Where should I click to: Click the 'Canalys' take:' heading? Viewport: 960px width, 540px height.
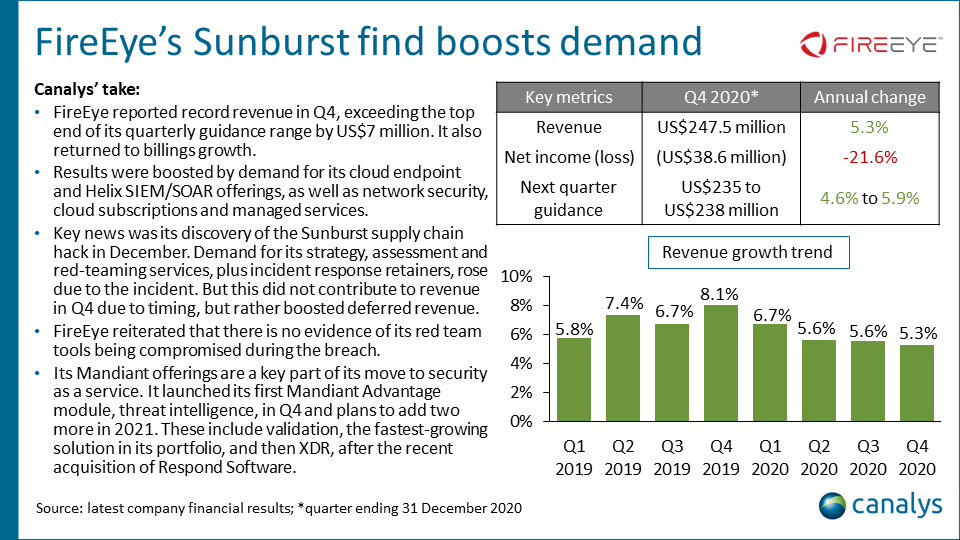pyautogui.click(x=87, y=89)
